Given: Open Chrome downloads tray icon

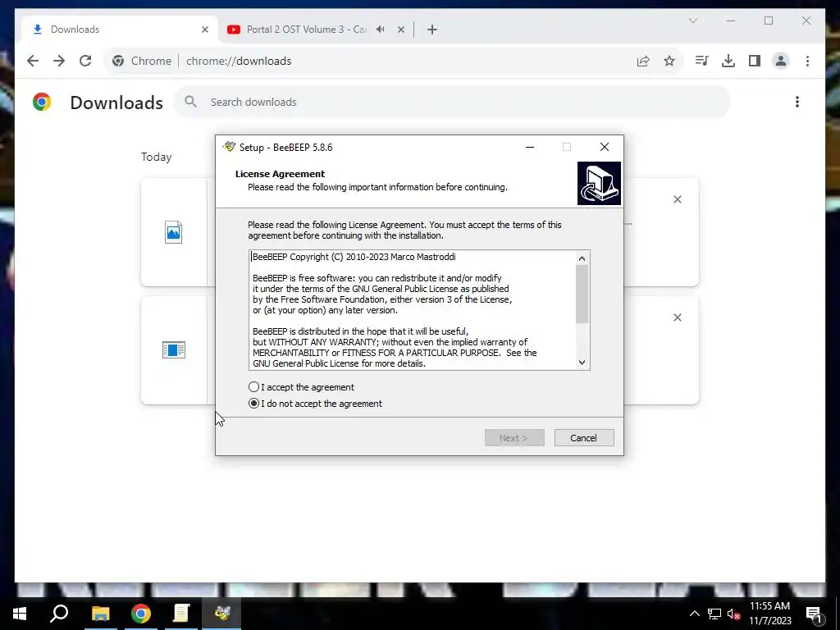Looking at the screenshot, I should pyautogui.click(x=728, y=61).
